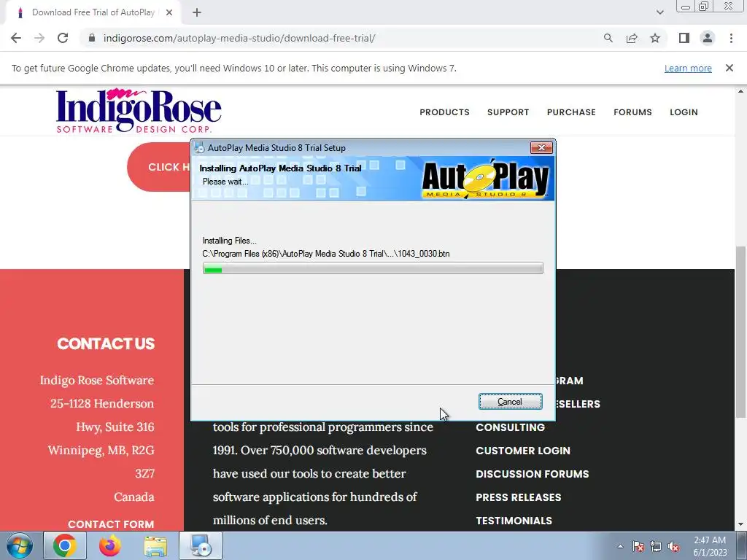747x560 pixels.
Task: Open Chrome's three-dot menu
Action: 731,38
